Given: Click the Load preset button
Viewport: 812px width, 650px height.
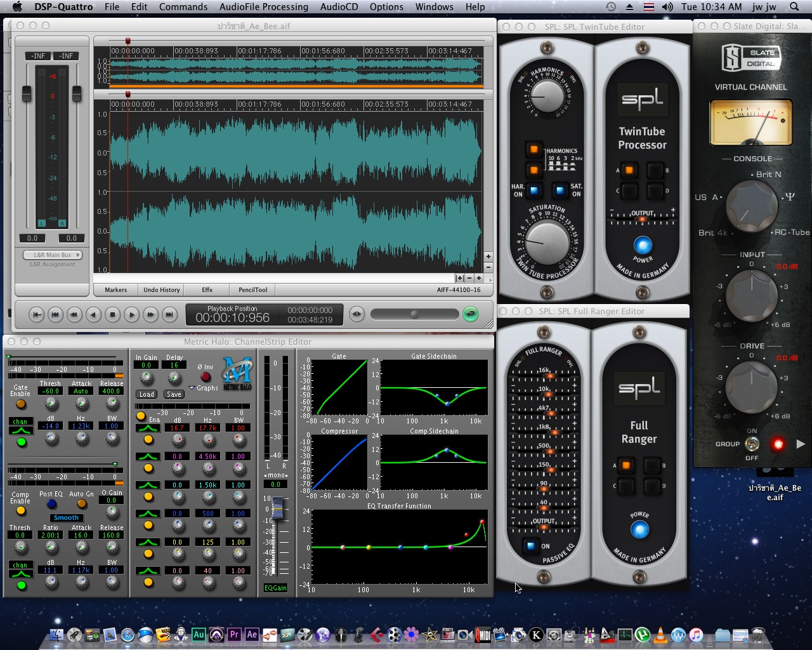Looking at the screenshot, I should (x=147, y=394).
